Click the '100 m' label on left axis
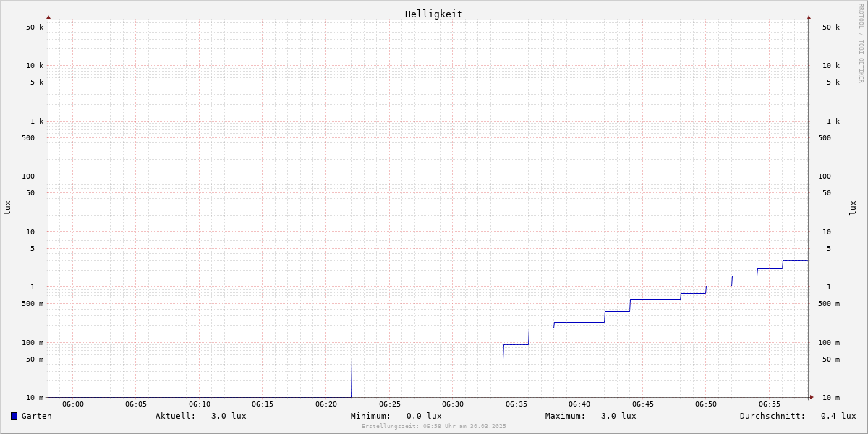 tap(33, 343)
